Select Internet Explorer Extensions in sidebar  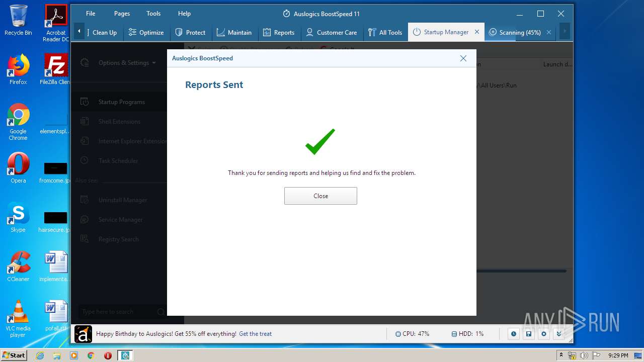pyautogui.click(x=119, y=141)
